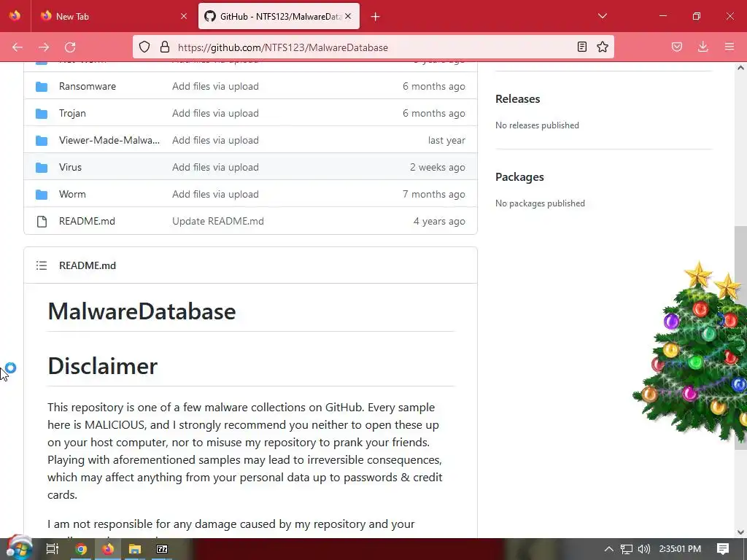This screenshot has height=560, width=747.
Task: Click the 'No releases published' text
Action: click(x=537, y=125)
